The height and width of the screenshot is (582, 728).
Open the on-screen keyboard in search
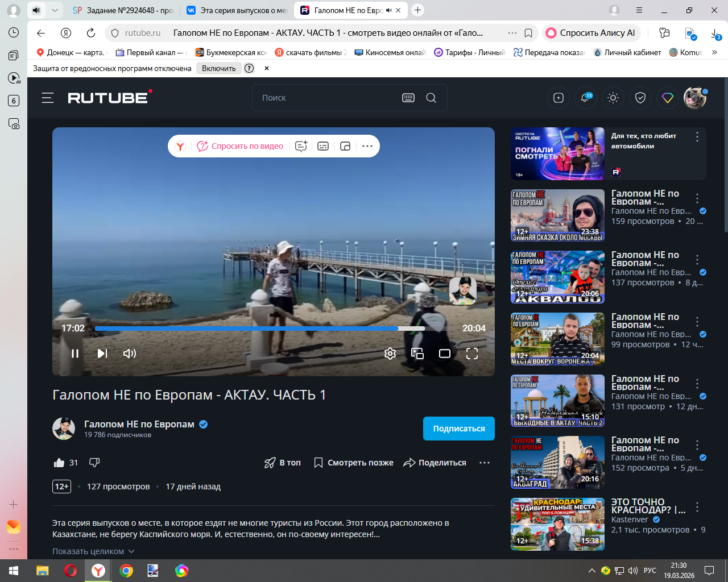click(x=408, y=98)
